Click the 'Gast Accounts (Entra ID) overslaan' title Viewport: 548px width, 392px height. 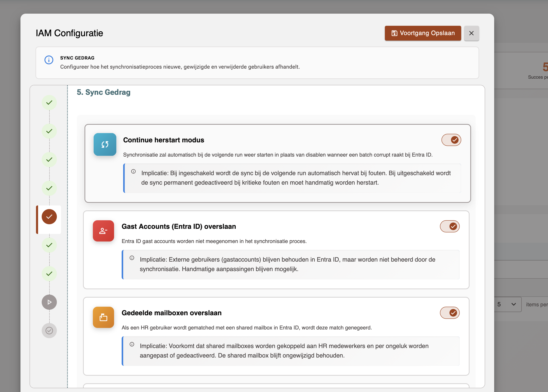click(x=179, y=226)
